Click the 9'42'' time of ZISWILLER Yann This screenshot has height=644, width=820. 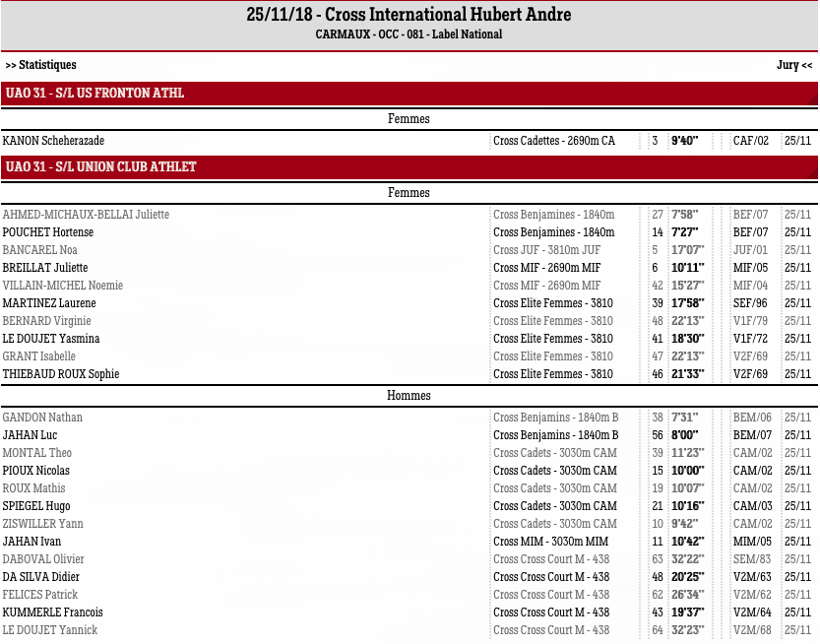click(x=684, y=524)
